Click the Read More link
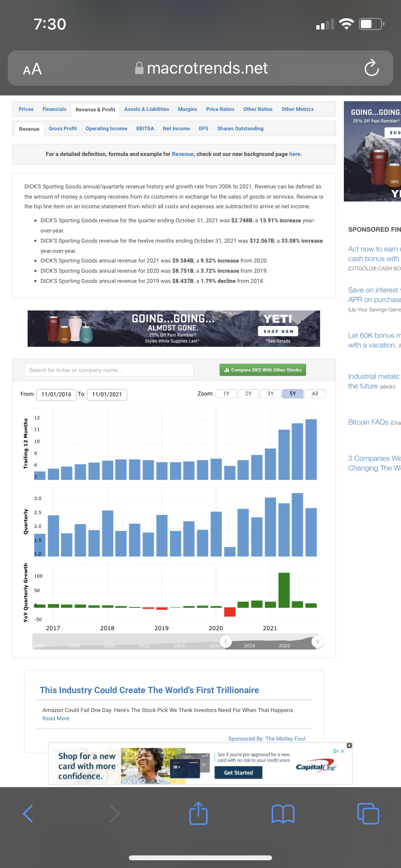The height and width of the screenshot is (868, 401). point(56,718)
